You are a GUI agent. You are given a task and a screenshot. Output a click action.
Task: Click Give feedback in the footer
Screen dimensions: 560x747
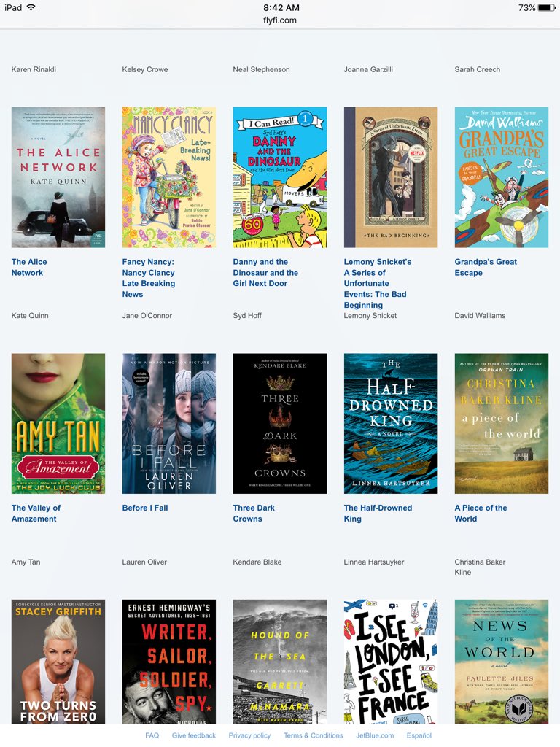194,735
